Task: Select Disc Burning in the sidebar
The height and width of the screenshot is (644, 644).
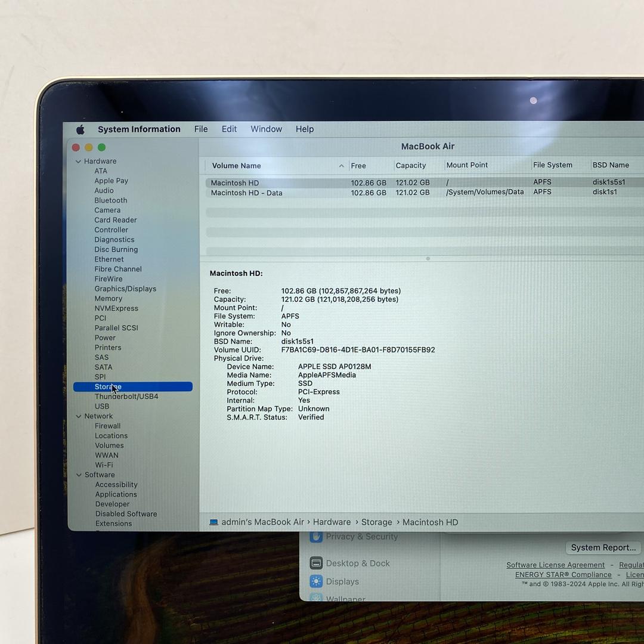Action: (116, 250)
